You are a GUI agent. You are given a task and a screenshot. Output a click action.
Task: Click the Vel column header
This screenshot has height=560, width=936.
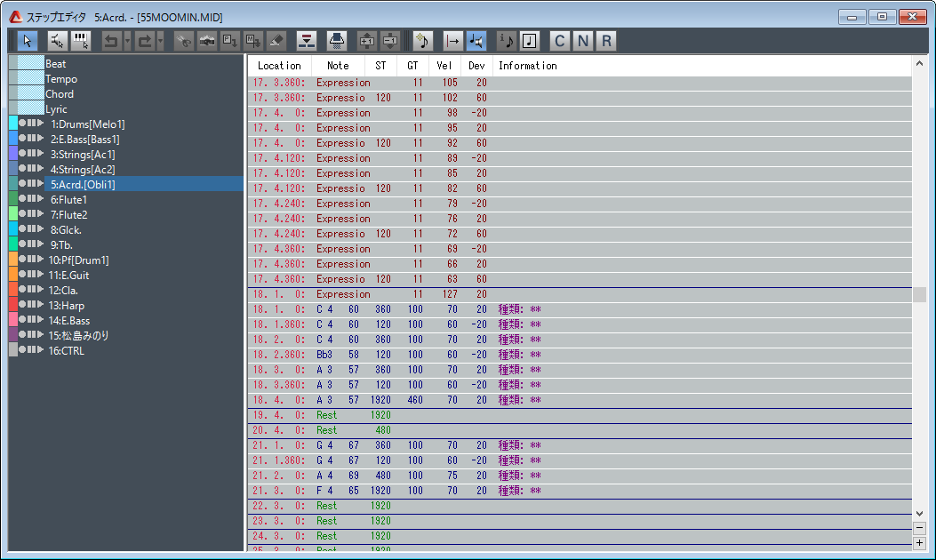444,66
